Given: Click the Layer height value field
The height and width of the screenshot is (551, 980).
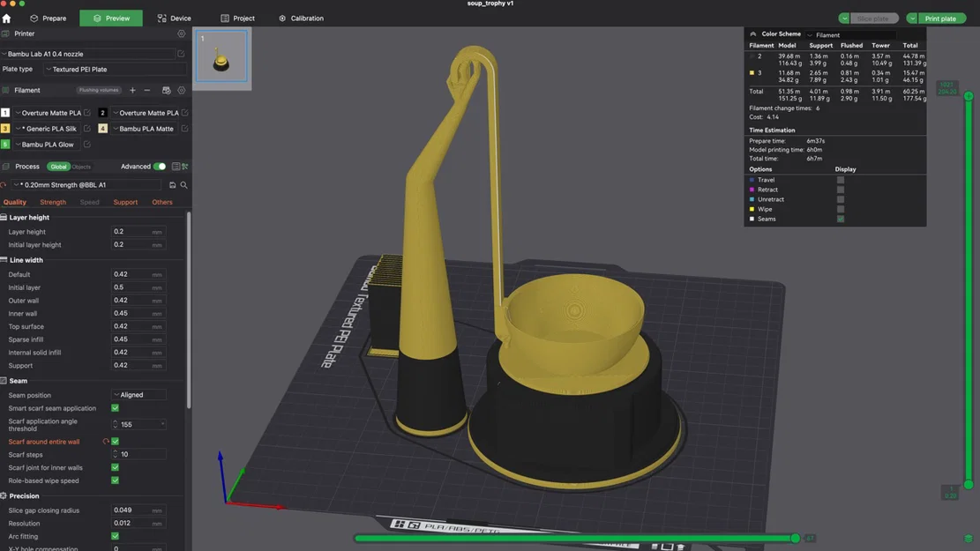Looking at the screenshot, I should (138, 232).
